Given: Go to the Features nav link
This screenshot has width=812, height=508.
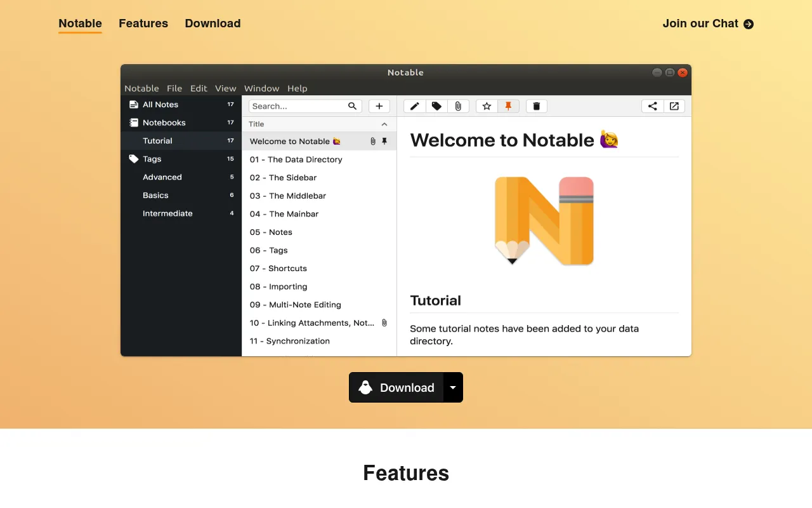Looking at the screenshot, I should click(143, 23).
